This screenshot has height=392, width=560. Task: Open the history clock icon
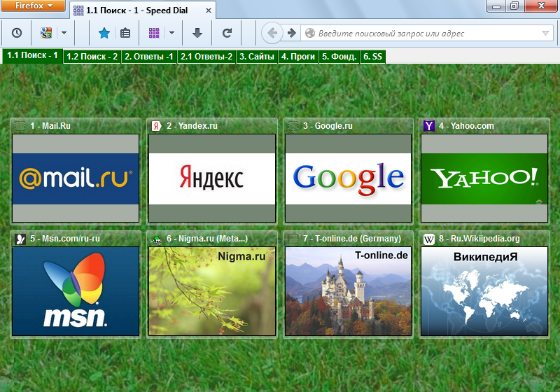[x=17, y=33]
